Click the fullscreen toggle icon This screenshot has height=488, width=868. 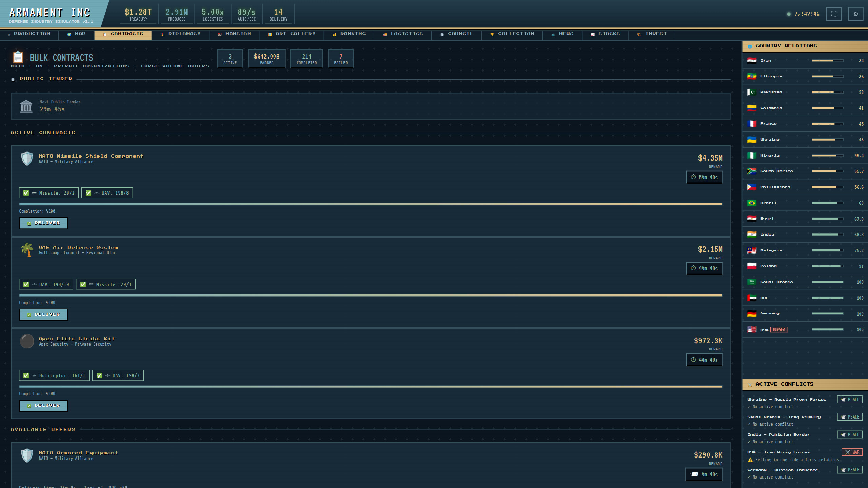(834, 14)
